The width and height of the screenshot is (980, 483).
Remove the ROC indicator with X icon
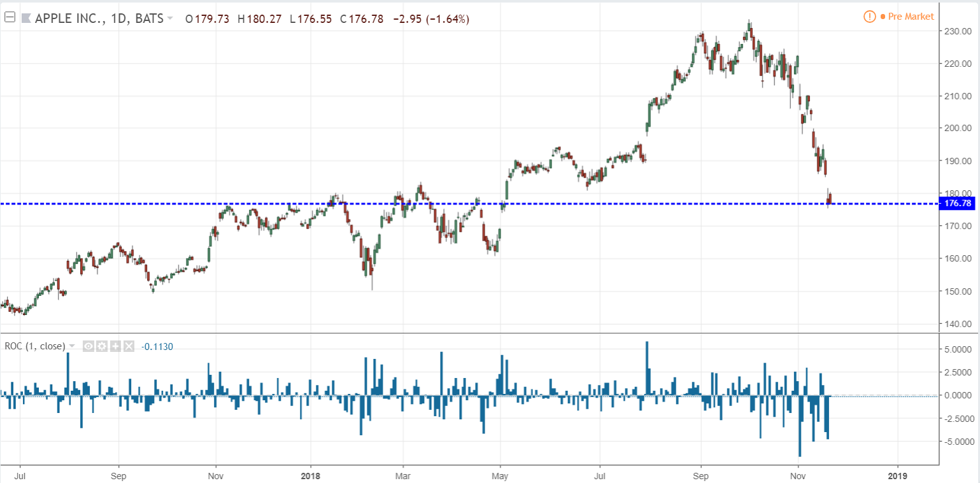(129, 346)
